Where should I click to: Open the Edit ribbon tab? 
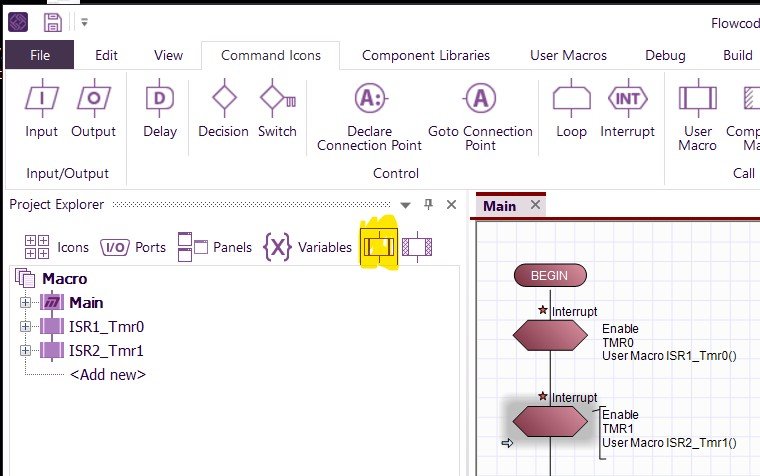(106, 55)
